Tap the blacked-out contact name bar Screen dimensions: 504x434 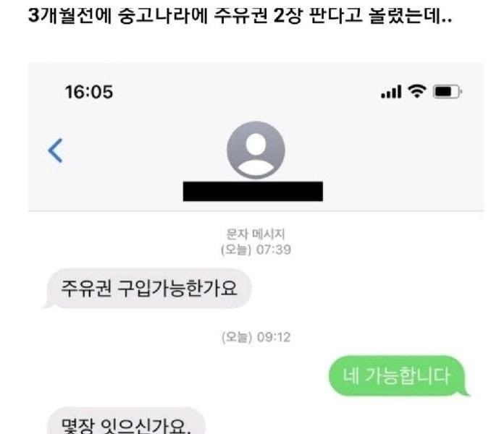click(x=253, y=191)
